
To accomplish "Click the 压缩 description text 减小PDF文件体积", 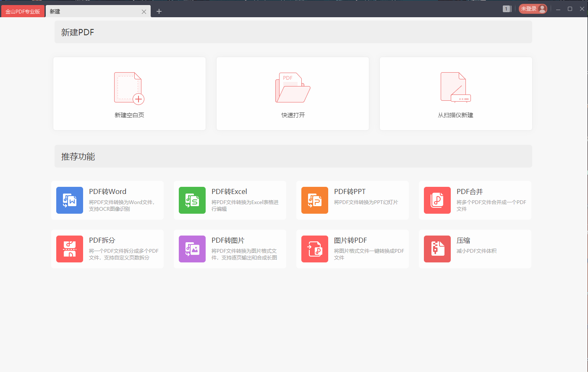I will [476, 251].
